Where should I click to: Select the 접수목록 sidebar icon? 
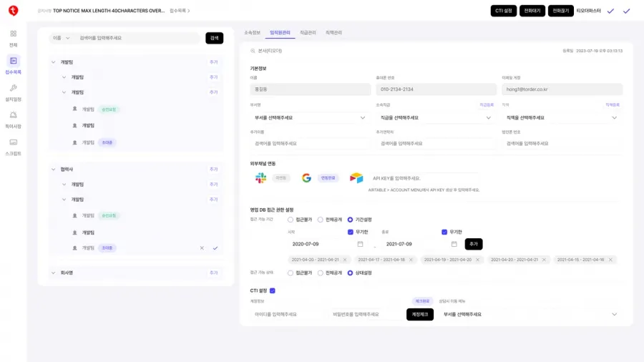click(x=13, y=61)
